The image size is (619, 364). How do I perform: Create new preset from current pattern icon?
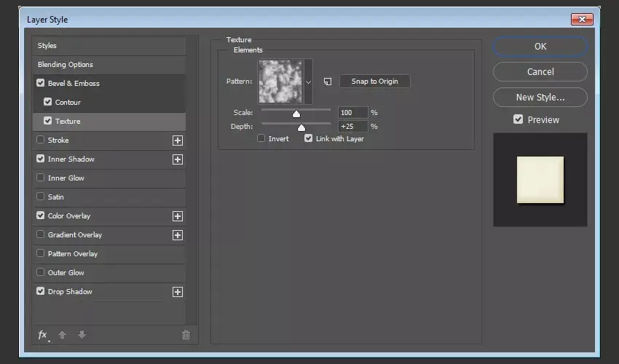point(328,82)
